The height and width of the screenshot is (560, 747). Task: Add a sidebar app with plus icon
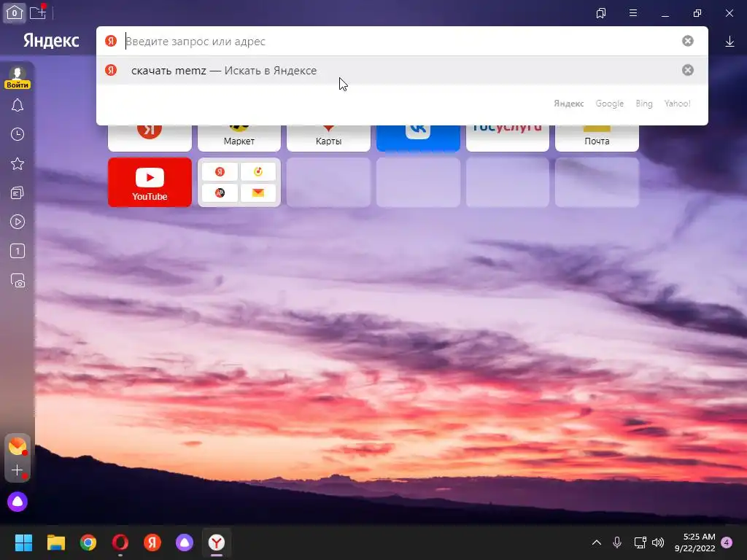coord(18,470)
